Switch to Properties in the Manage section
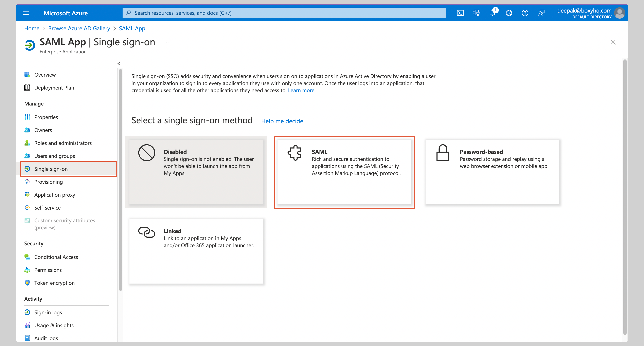The image size is (644, 346). tap(47, 117)
